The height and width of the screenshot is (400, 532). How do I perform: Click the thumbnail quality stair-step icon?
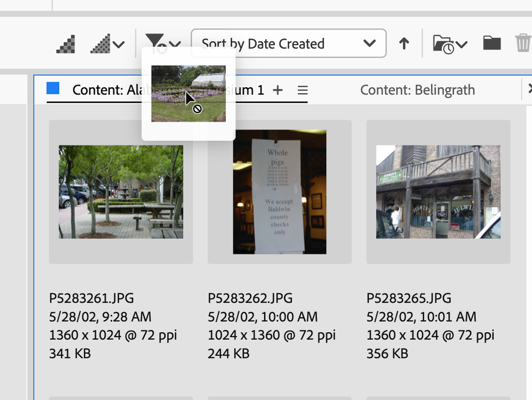(66, 44)
